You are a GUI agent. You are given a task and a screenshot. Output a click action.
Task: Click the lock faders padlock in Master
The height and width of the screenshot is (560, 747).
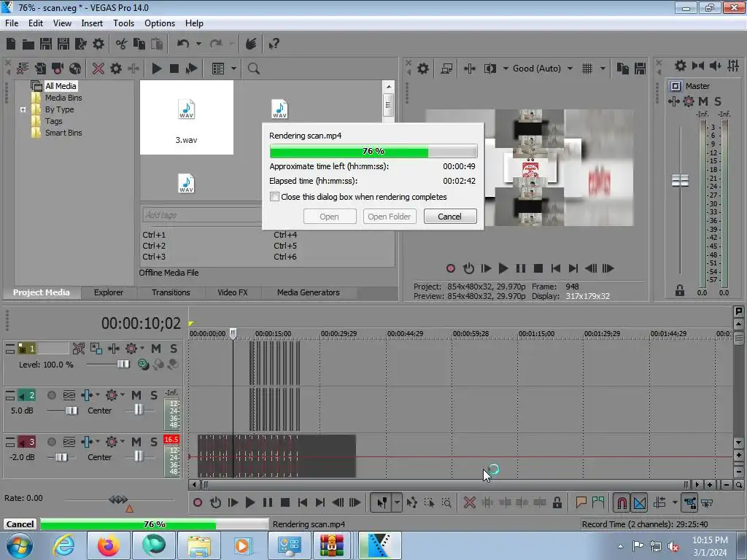[680, 290]
